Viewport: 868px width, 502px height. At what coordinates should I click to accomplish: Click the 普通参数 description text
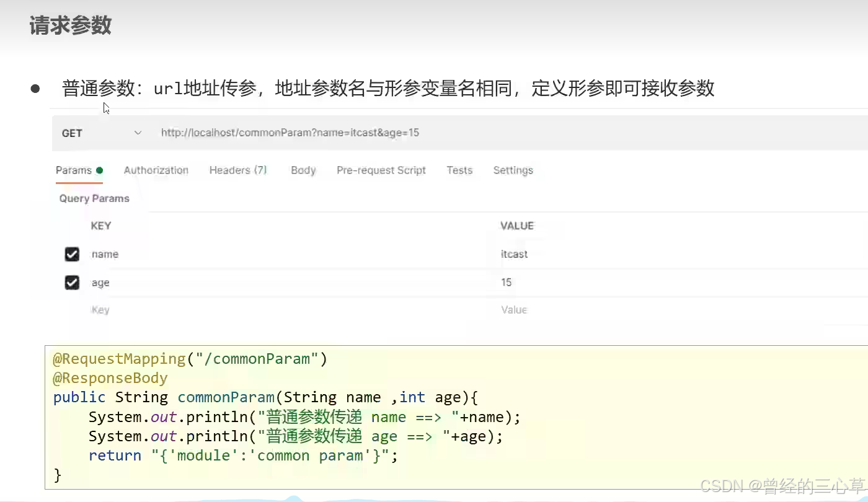[388, 88]
